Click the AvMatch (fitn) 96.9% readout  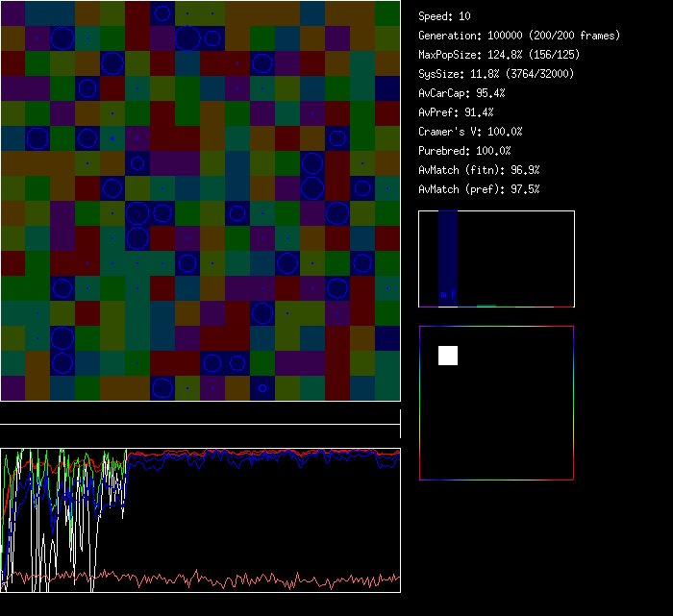pyautogui.click(x=479, y=170)
